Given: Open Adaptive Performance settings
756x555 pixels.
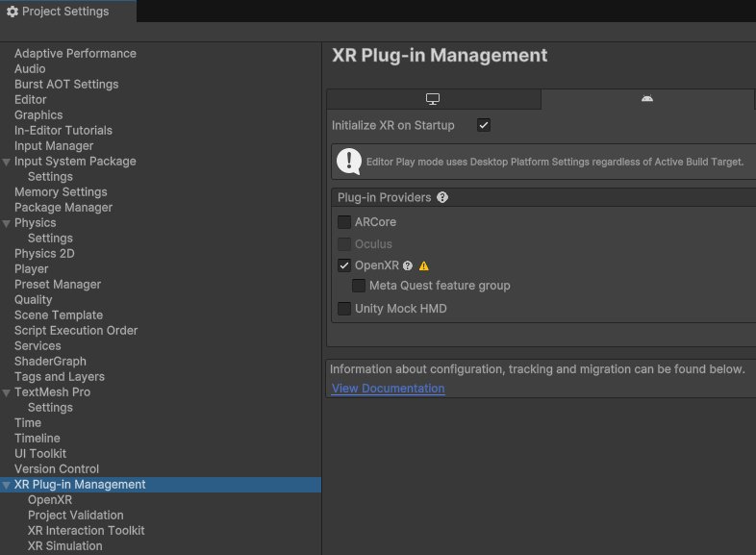Looking at the screenshot, I should (x=75, y=54).
